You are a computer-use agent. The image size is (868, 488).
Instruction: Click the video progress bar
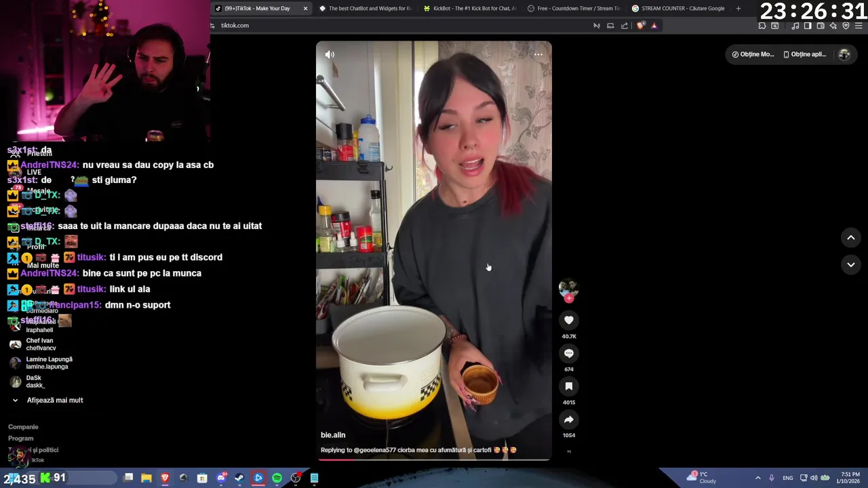click(434, 460)
